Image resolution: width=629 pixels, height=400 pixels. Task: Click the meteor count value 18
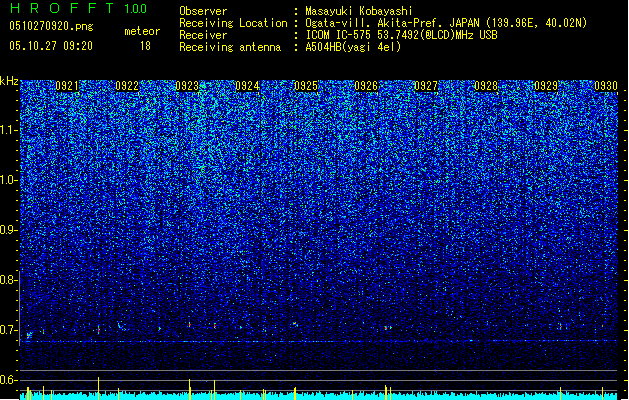[x=145, y=46]
